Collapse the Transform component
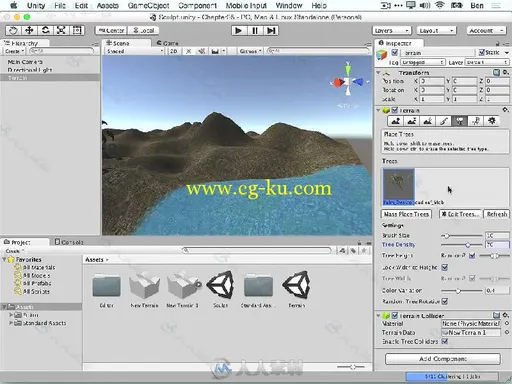512x384 pixels. [x=378, y=72]
